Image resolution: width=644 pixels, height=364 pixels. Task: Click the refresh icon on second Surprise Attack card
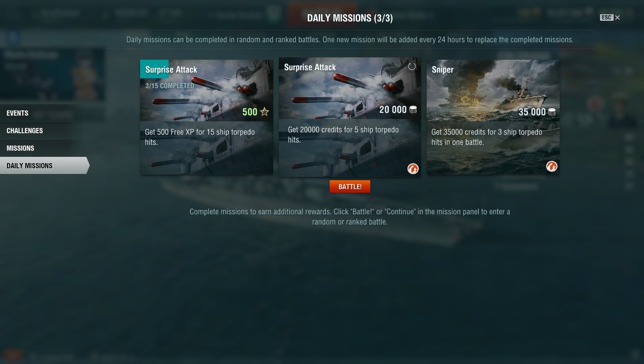412,67
